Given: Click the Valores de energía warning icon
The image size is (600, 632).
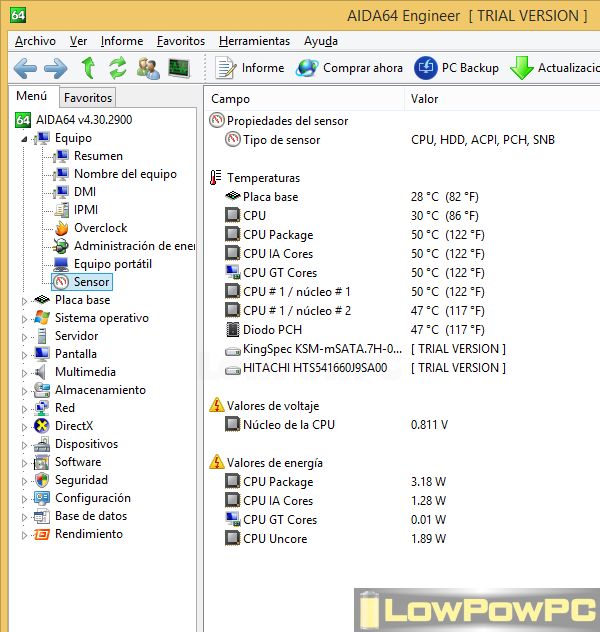Looking at the screenshot, I should [x=217, y=462].
